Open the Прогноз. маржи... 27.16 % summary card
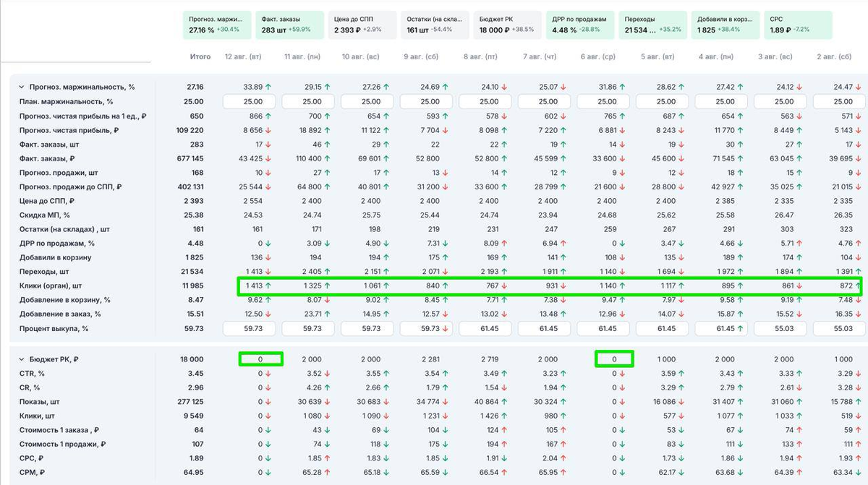The width and height of the screenshot is (868, 485). [217, 25]
